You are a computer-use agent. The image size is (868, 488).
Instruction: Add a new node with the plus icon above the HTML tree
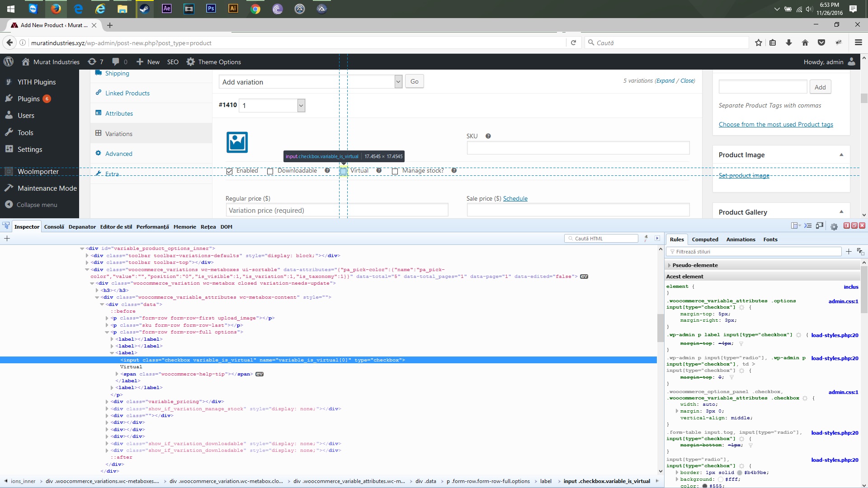(7, 238)
